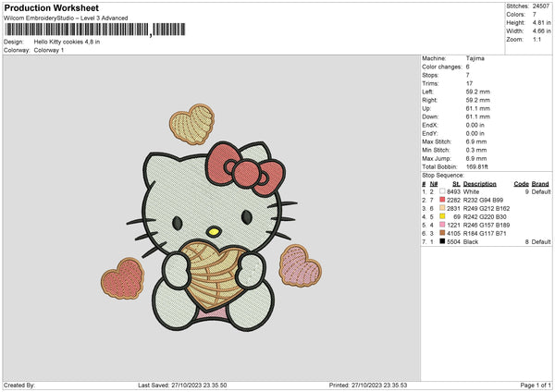Click the Printed timestamp in footer
Screen dimensions: 555x392
368,385
